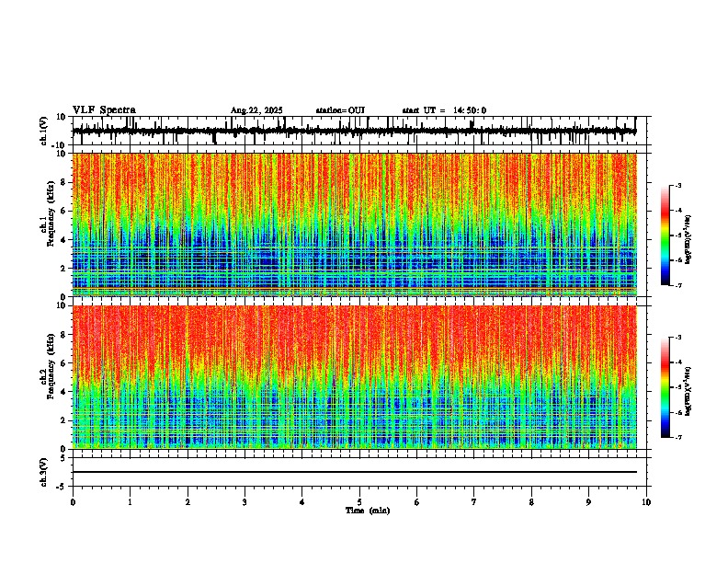Screen dimensions: 728x563
Task: Click the ch.1 frequency spectrogram plot
Action: (x=355, y=224)
